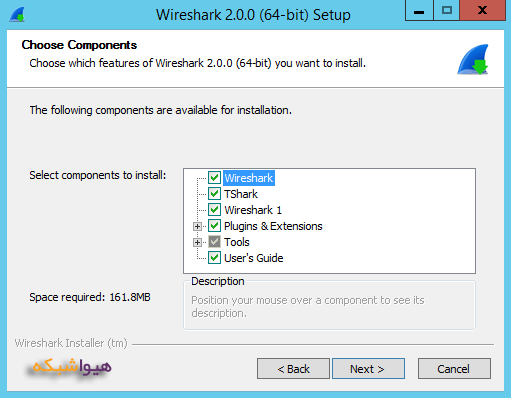This screenshot has width=511, height=398.
Task: Select the TShark label in component list
Action: 241,194
